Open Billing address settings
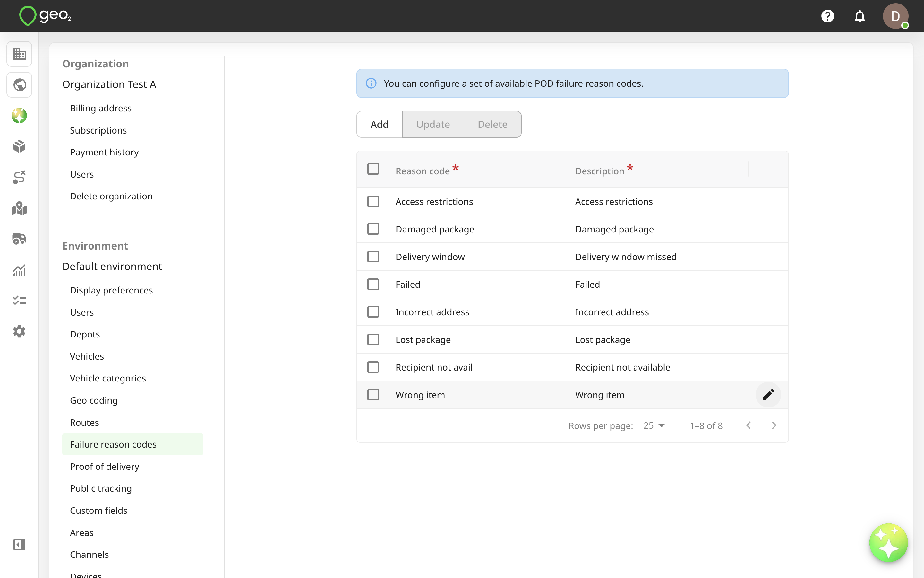The height and width of the screenshot is (578, 924). coord(101,108)
